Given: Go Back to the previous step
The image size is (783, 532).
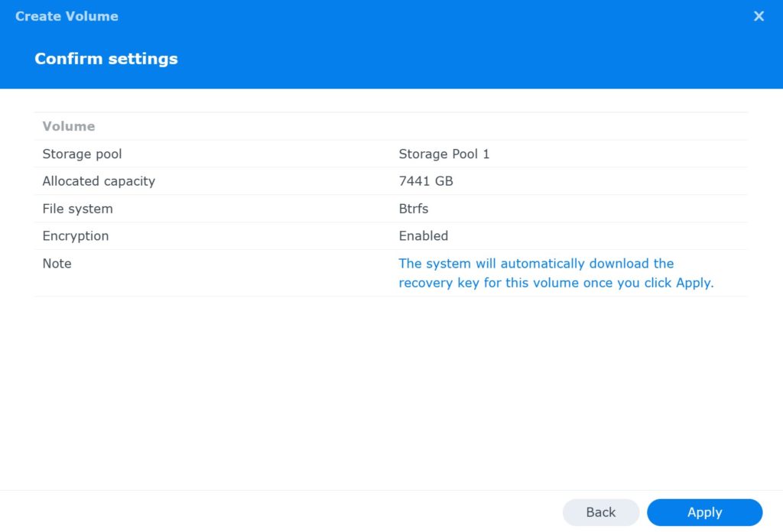Looking at the screenshot, I should pos(601,512).
